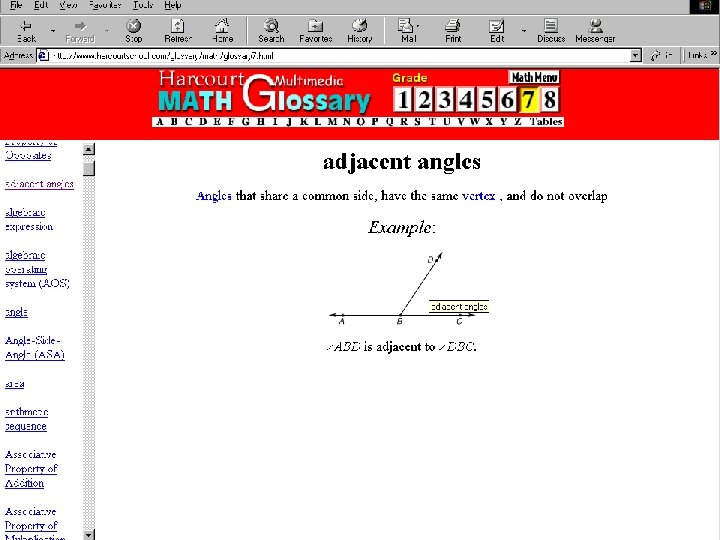Open Angle-Side-Angle (ASA) sidebar link
The width and height of the screenshot is (720, 540).
coord(35,348)
